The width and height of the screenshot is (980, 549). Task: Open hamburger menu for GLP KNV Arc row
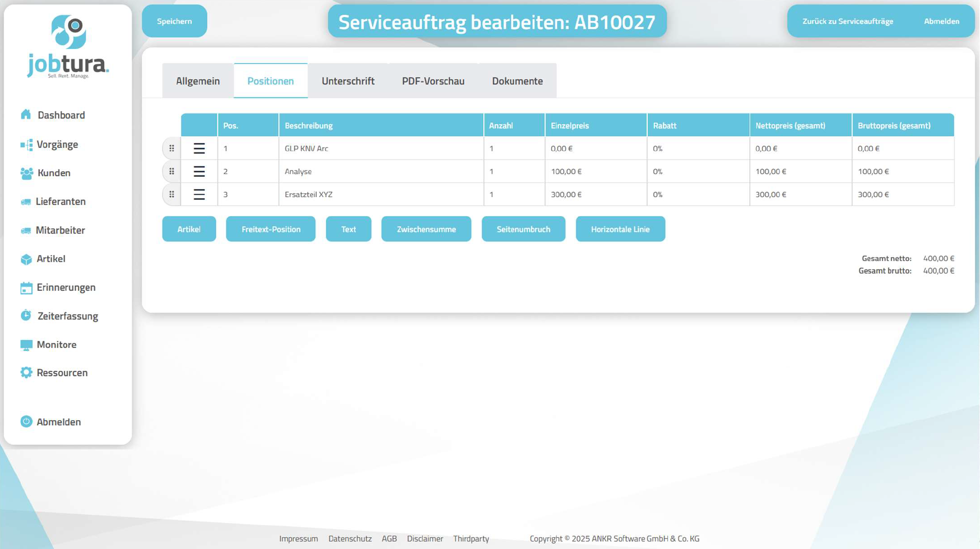click(199, 148)
